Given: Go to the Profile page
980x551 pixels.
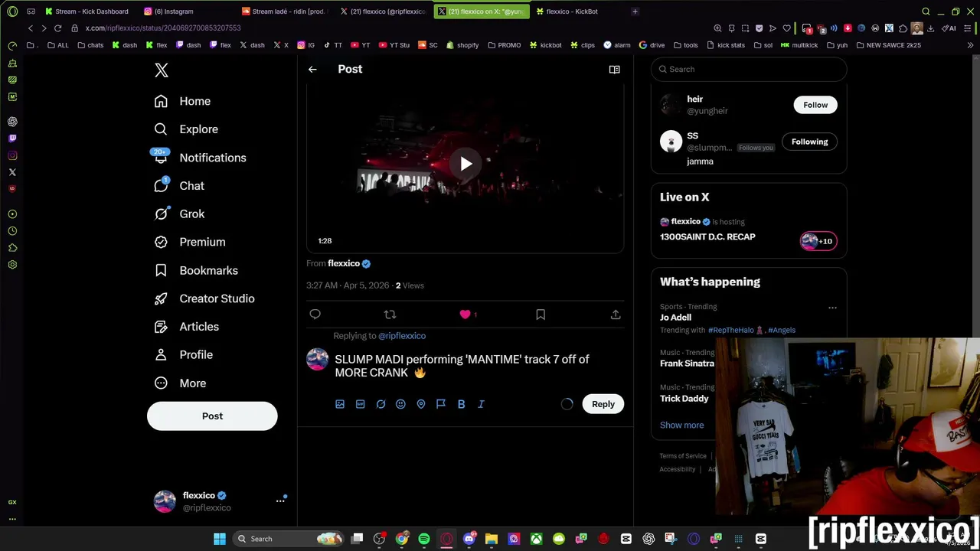Looking at the screenshot, I should (x=183, y=355).
